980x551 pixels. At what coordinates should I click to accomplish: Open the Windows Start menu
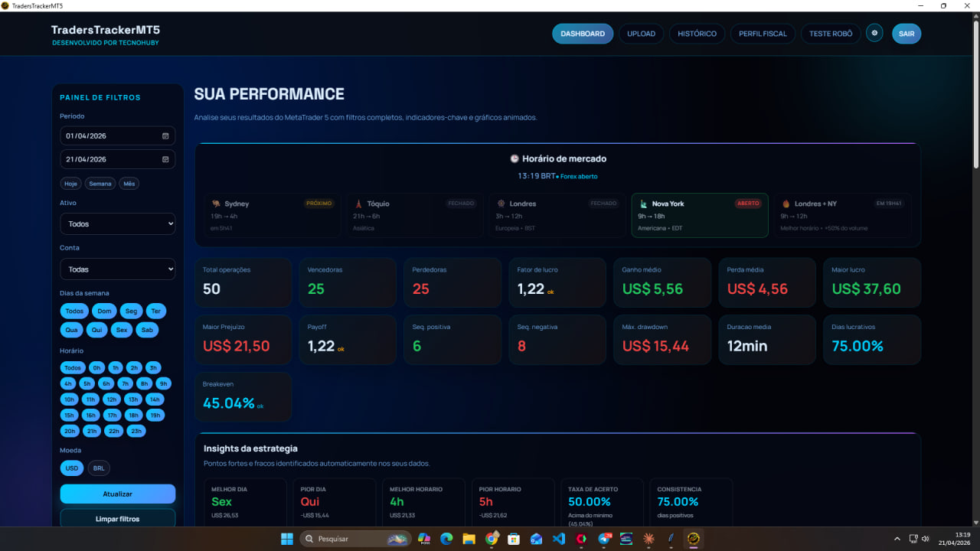[x=287, y=539]
